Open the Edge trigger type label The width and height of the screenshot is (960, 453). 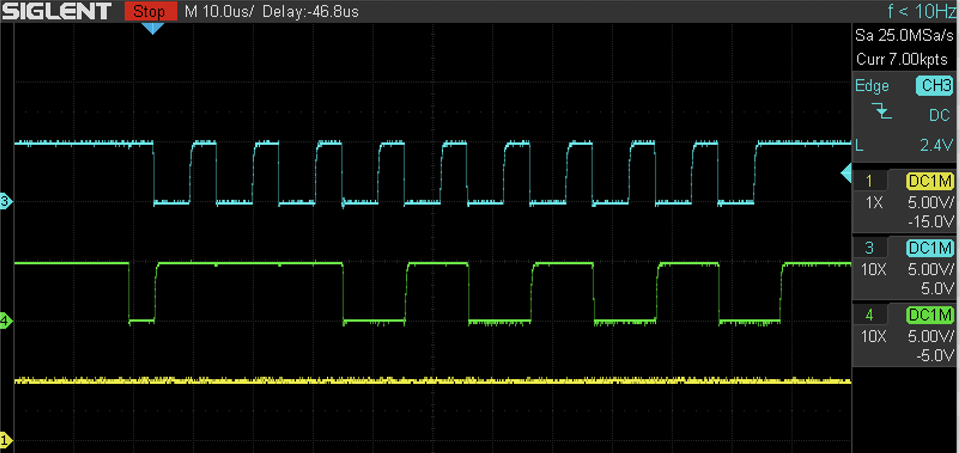coord(872,86)
